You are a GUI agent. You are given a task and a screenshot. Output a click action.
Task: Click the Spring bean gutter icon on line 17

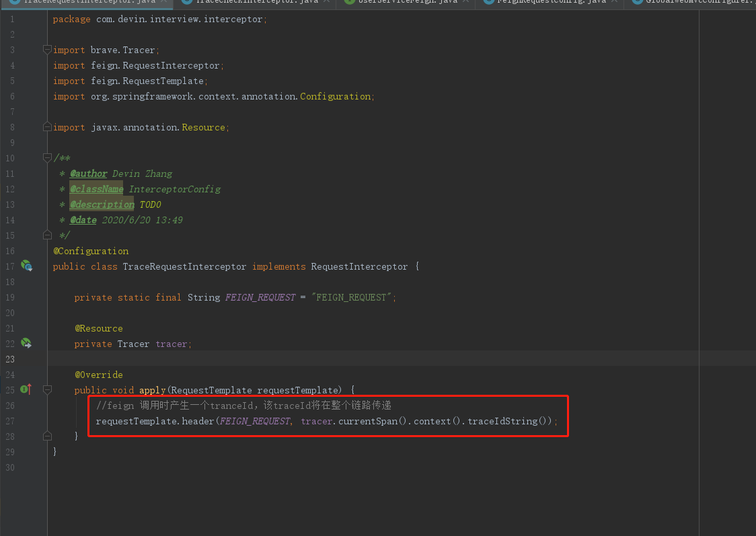26,266
